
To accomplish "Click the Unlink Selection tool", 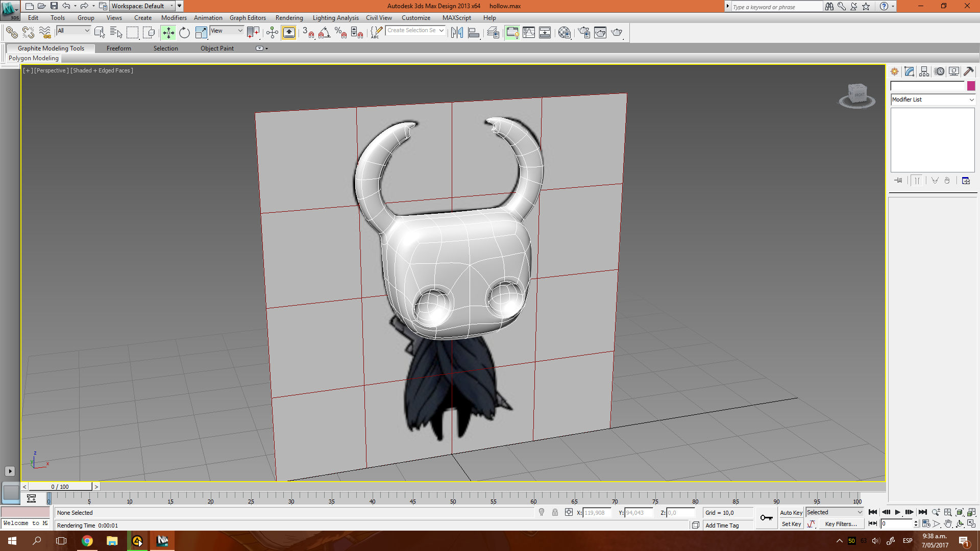I will 28,33.
